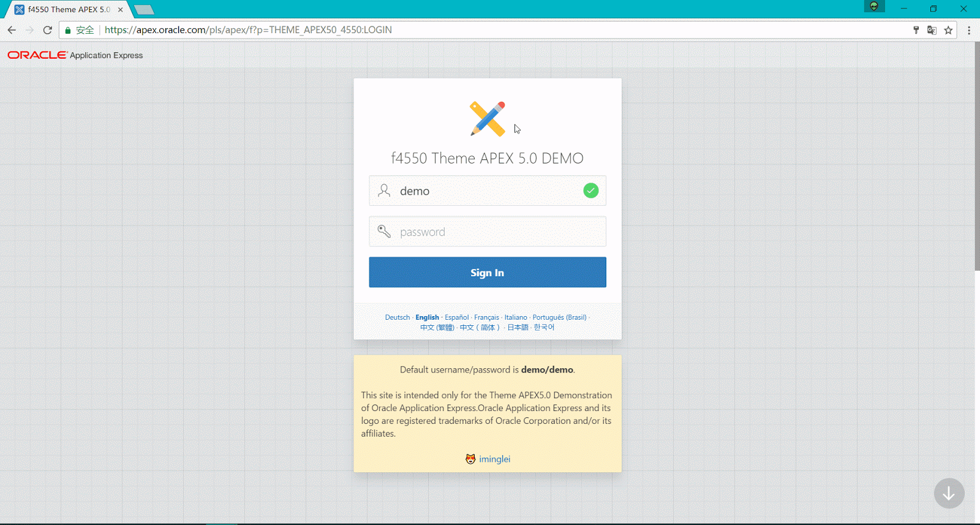Switch language to 中文 (简体)
Viewport: 980px width, 525px height.
(480, 328)
